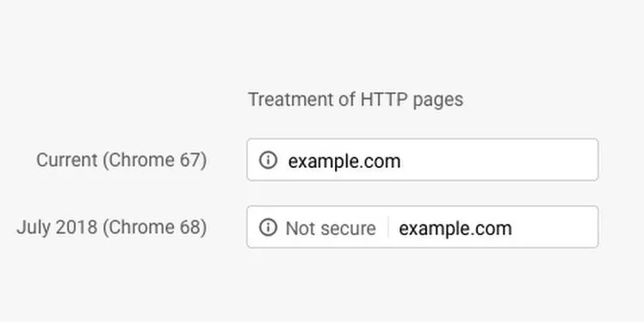Click example.com URL in Chrome 68 bar
Screen dimensions: 644x322
point(455,228)
